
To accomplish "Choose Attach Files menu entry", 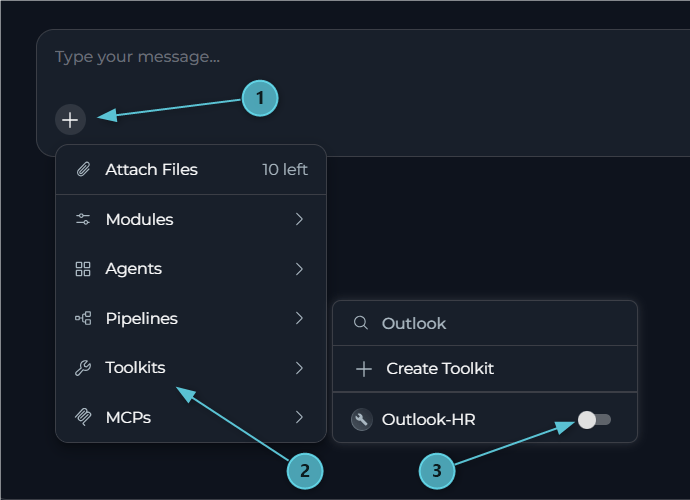I will [x=191, y=169].
